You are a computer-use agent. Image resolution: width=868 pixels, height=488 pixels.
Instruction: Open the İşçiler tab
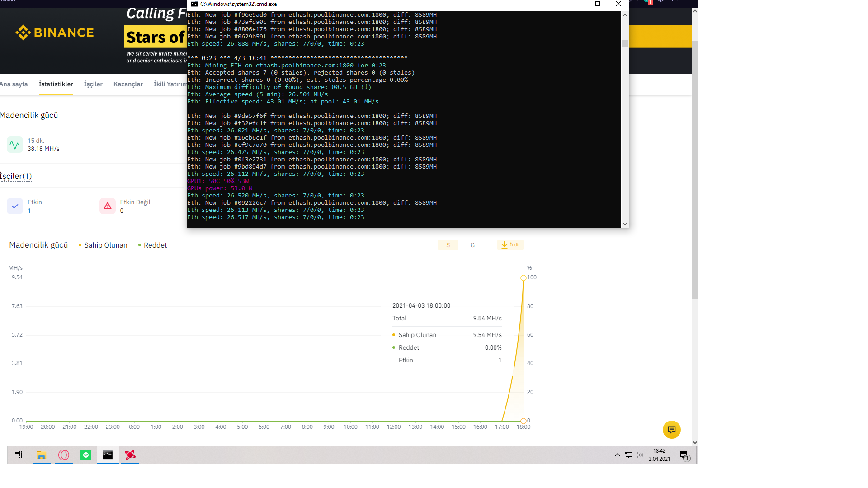(x=93, y=84)
